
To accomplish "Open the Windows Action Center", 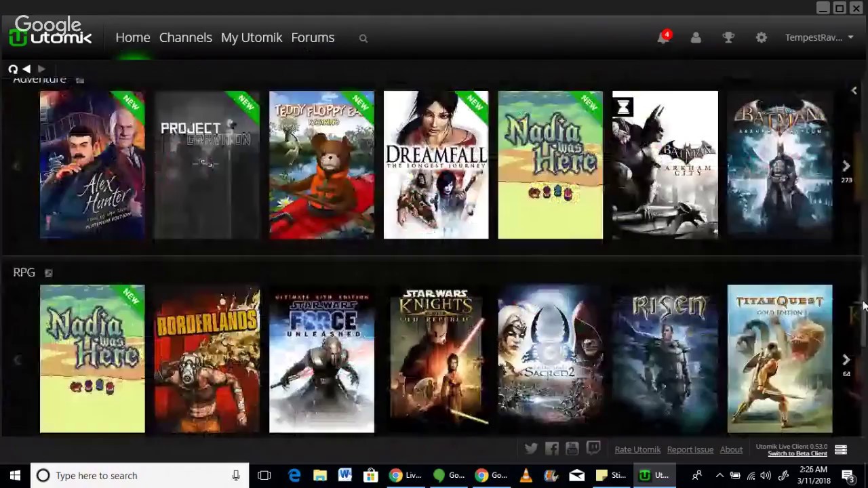I will click(848, 475).
